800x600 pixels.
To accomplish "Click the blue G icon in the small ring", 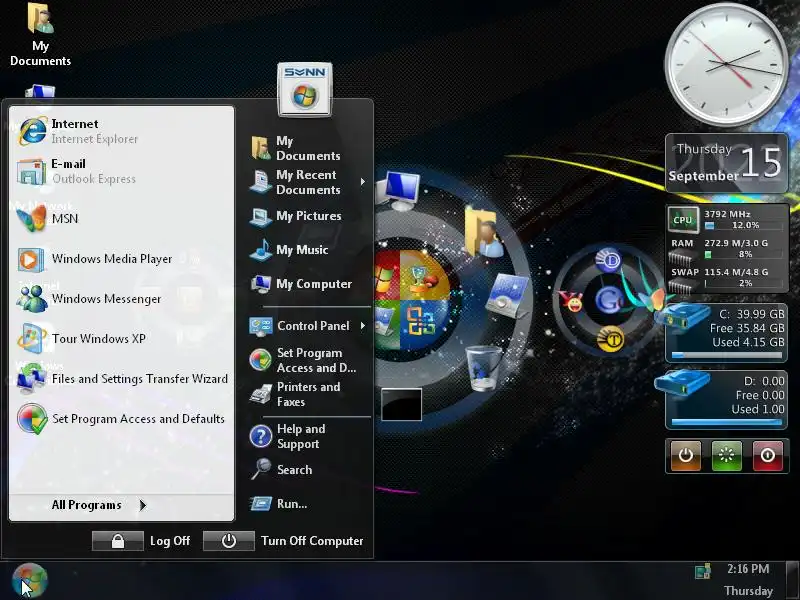I will [x=609, y=299].
